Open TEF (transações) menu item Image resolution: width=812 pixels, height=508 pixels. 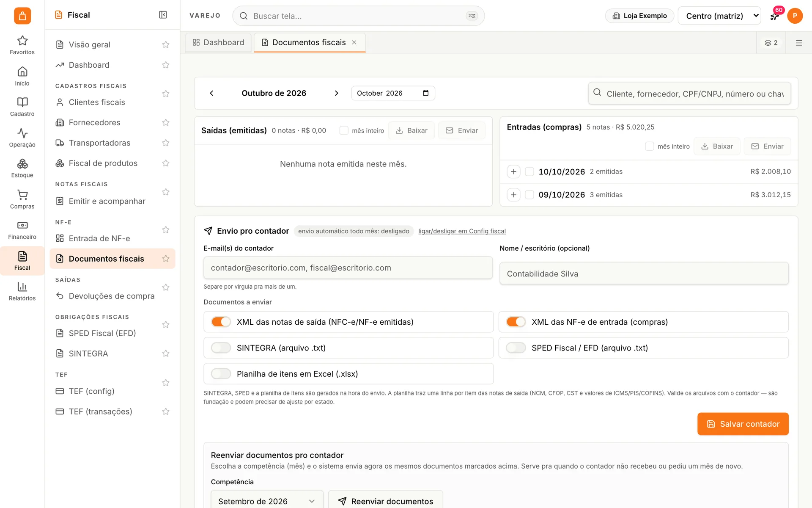click(x=100, y=411)
